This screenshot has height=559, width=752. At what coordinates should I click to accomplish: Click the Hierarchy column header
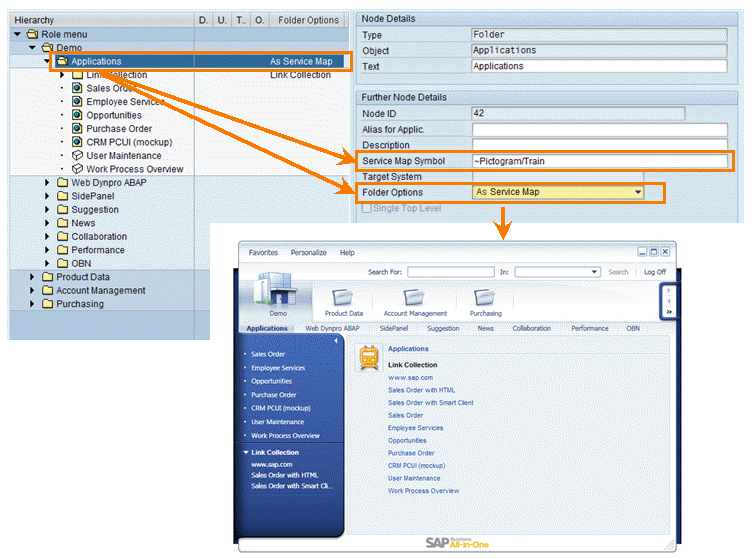102,20
